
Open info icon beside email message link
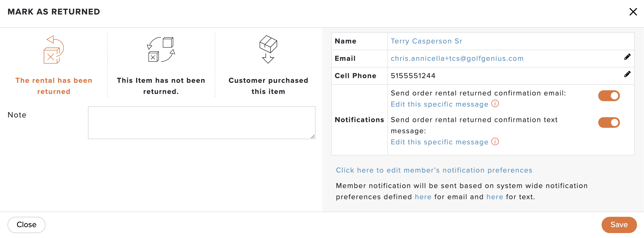495,104
